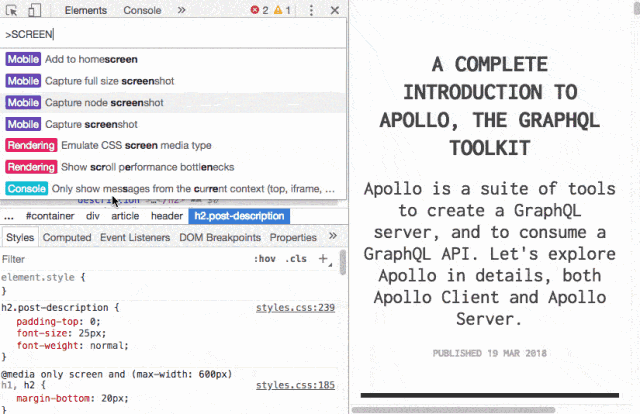640x414 pixels.
Task: Click the Apollo article title heading
Action: pyautogui.click(x=489, y=106)
